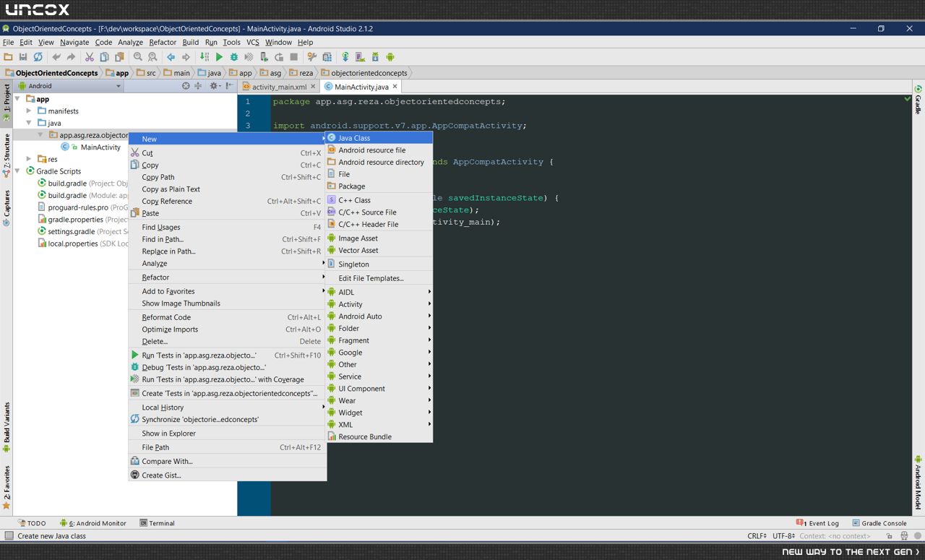The height and width of the screenshot is (560, 925).
Task: Open the Structure side tab
Action: (7, 155)
